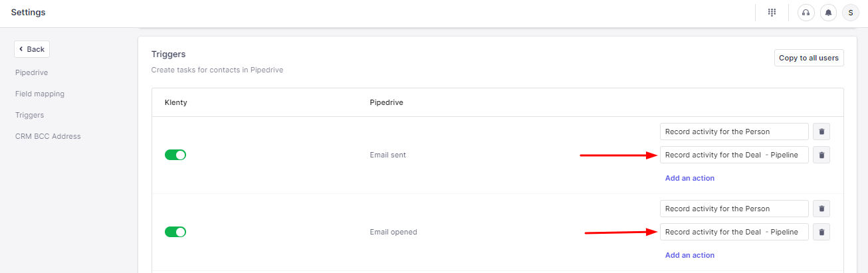
Task: Open the notifications bell
Action: [828, 13]
